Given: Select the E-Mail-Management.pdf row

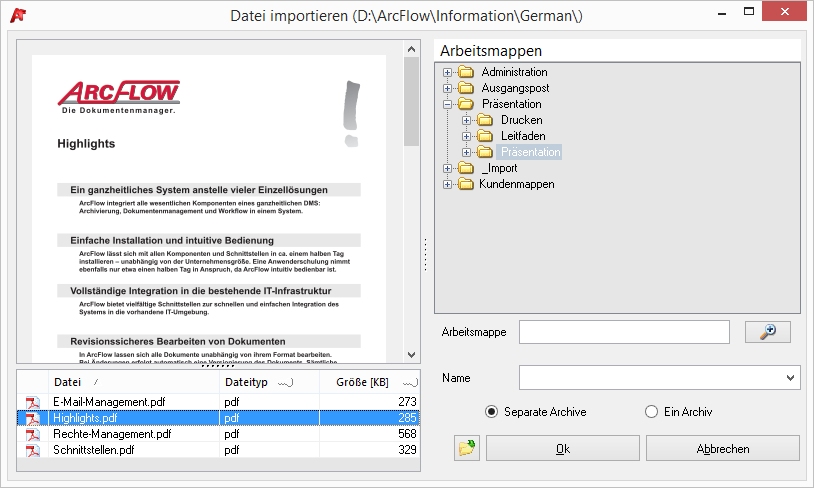Looking at the screenshot, I should click(x=218, y=402).
